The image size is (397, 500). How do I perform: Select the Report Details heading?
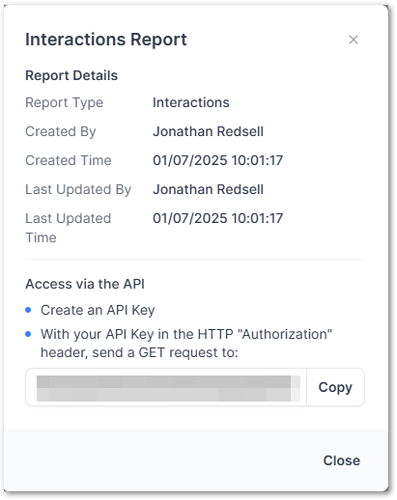pos(72,75)
